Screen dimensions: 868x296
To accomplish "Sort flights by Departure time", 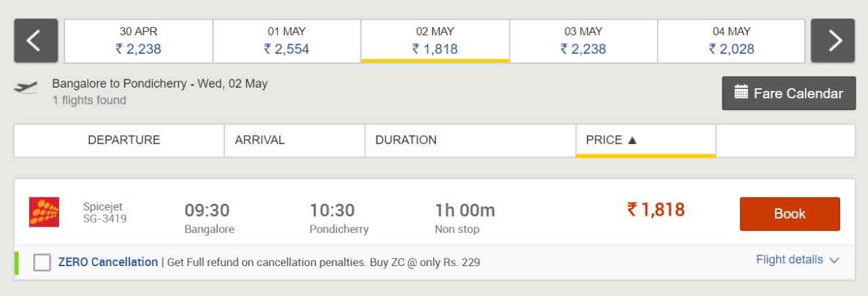I will (x=124, y=140).
